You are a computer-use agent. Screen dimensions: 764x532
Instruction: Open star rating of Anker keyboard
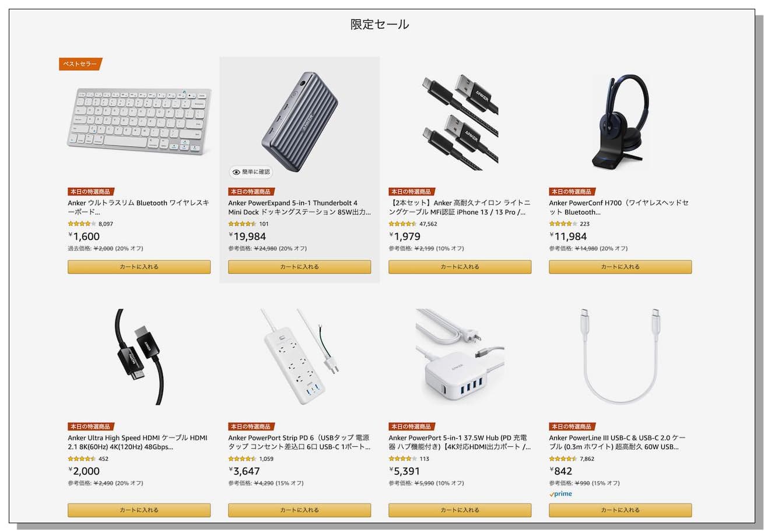point(82,224)
